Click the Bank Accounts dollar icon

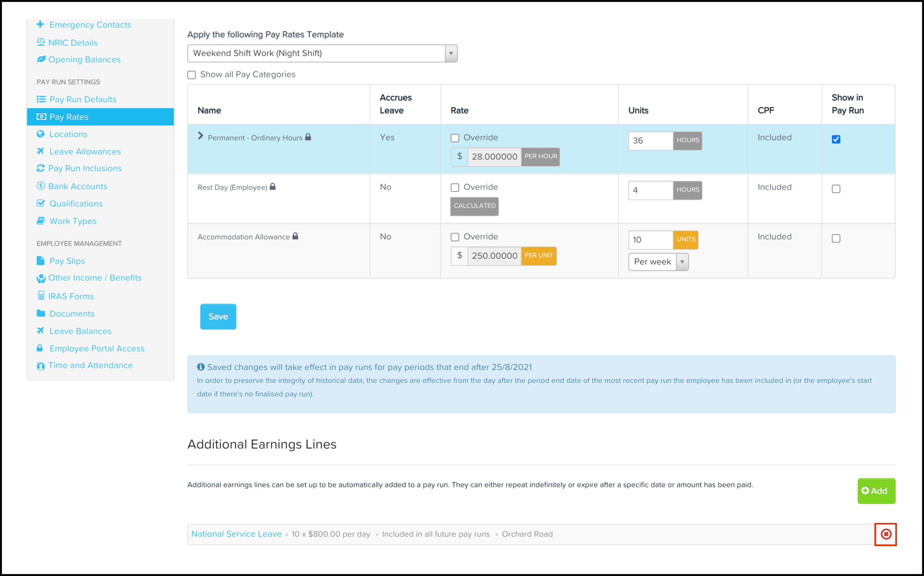pyautogui.click(x=41, y=186)
